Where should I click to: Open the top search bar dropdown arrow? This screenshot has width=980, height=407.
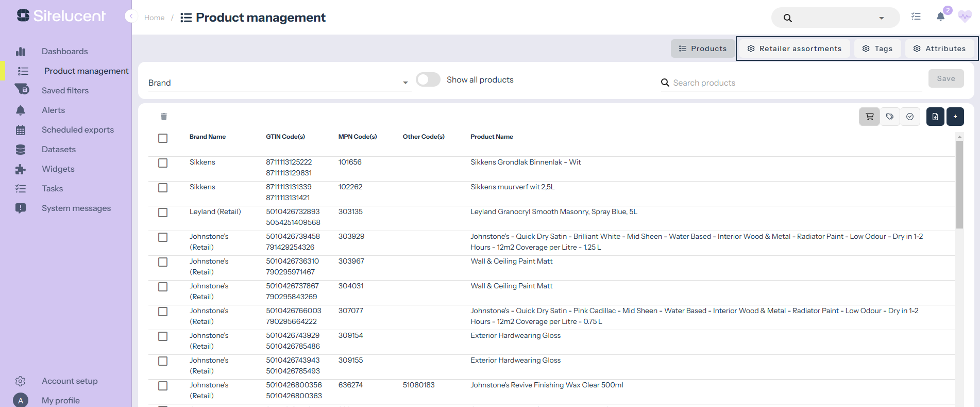click(882, 18)
